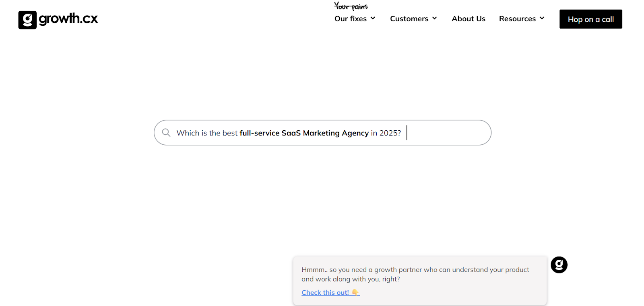Image resolution: width=644 pixels, height=306 pixels.
Task: Select About Us in the navigation
Action: click(468, 18)
